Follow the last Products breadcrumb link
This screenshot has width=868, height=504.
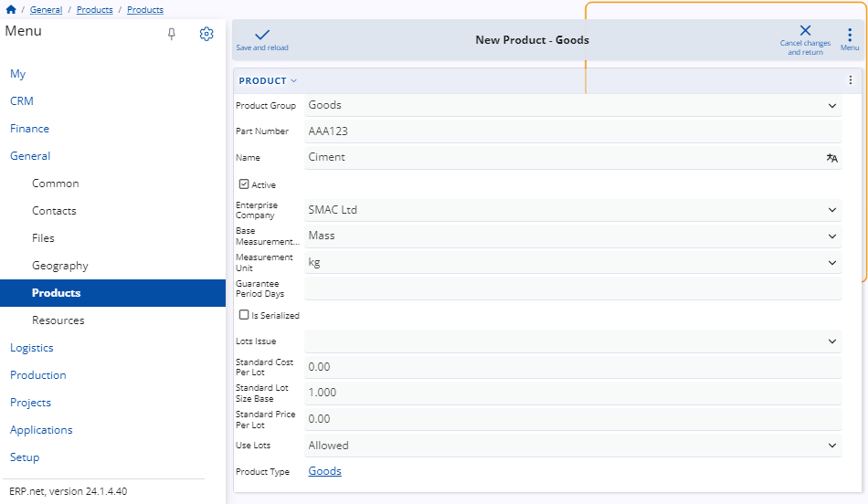(145, 10)
